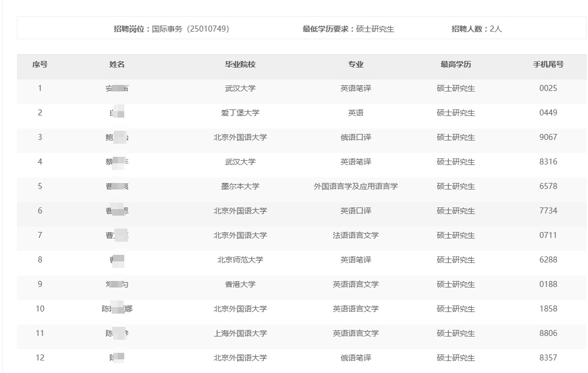Click the 上海外国语大学 cell
The image size is (588, 373).
(x=240, y=333)
